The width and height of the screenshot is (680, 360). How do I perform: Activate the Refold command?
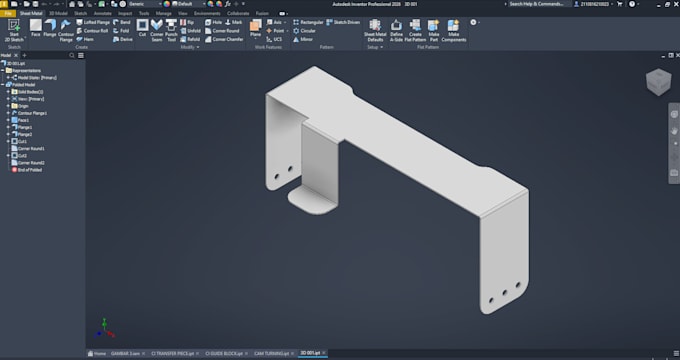pyautogui.click(x=190, y=39)
